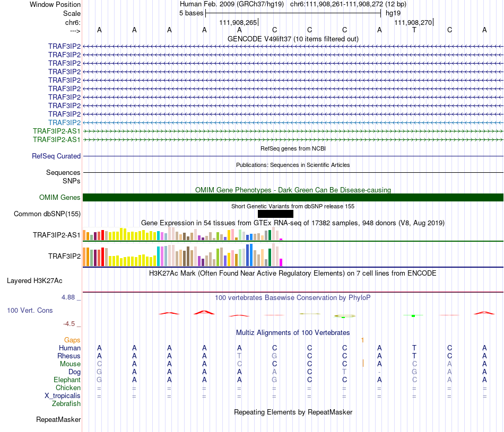Select the Human alignment row label
This screenshot has width=504, height=432.
[69, 348]
